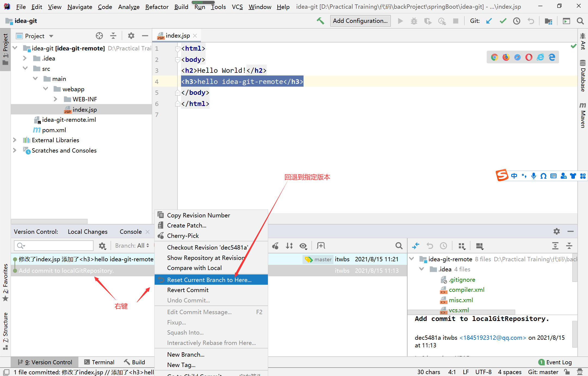588x376 pixels.
Task: Open in Chrome browser icon
Action: tap(494, 57)
